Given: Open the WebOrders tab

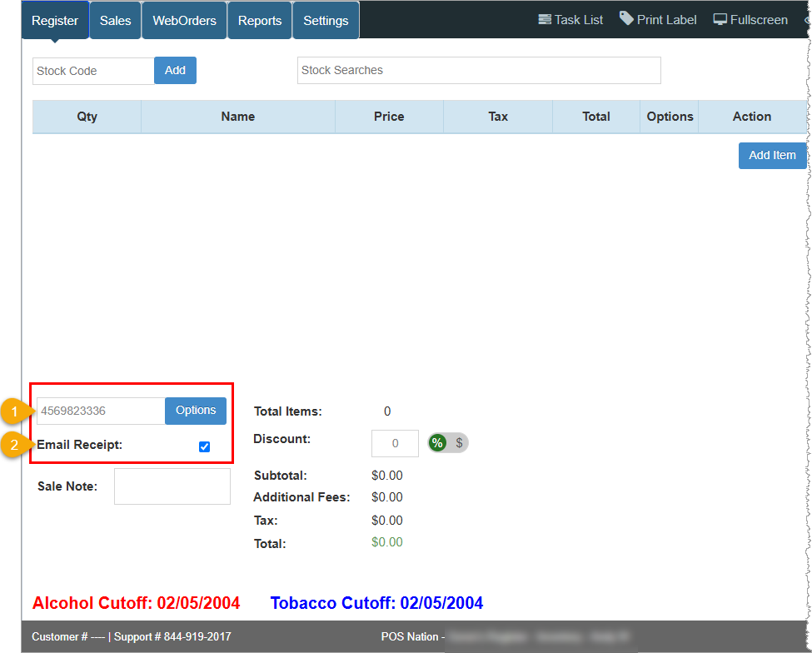Looking at the screenshot, I should [183, 20].
